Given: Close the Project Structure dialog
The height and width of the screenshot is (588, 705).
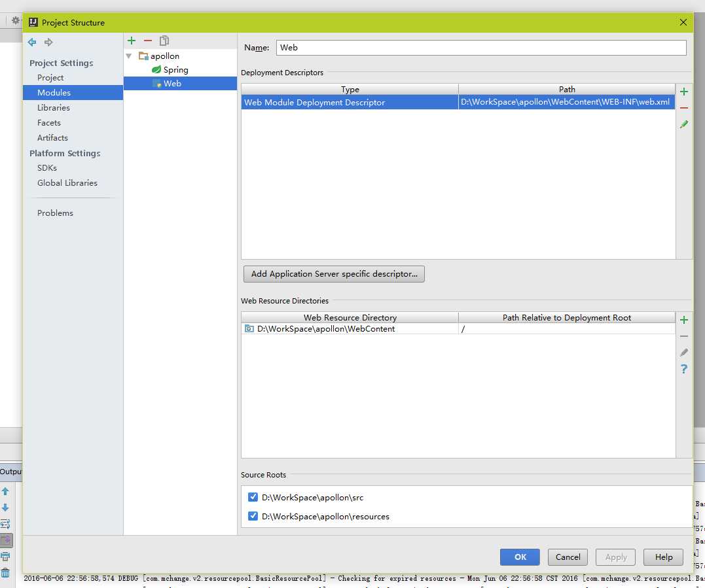Looking at the screenshot, I should coord(683,22).
